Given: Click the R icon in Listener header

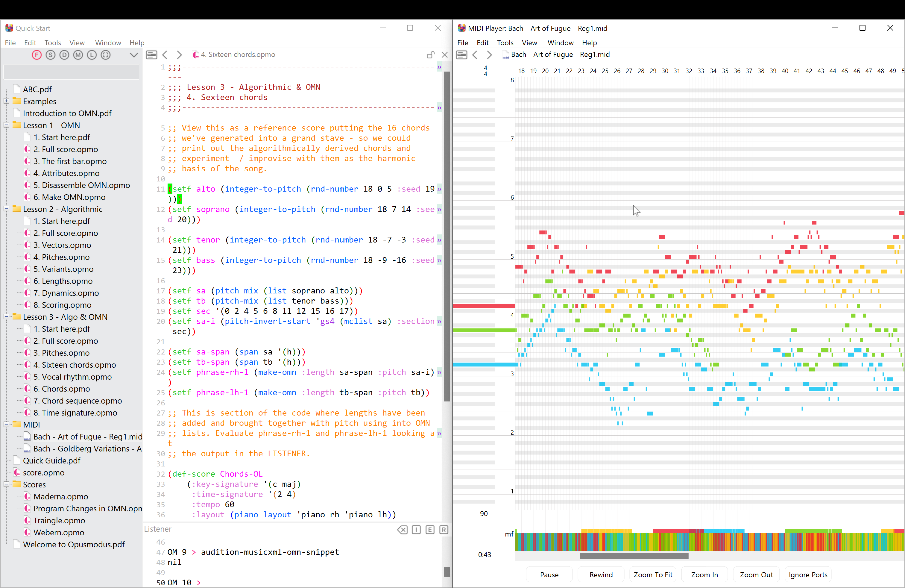Looking at the screenshot, I should point(444,530).
